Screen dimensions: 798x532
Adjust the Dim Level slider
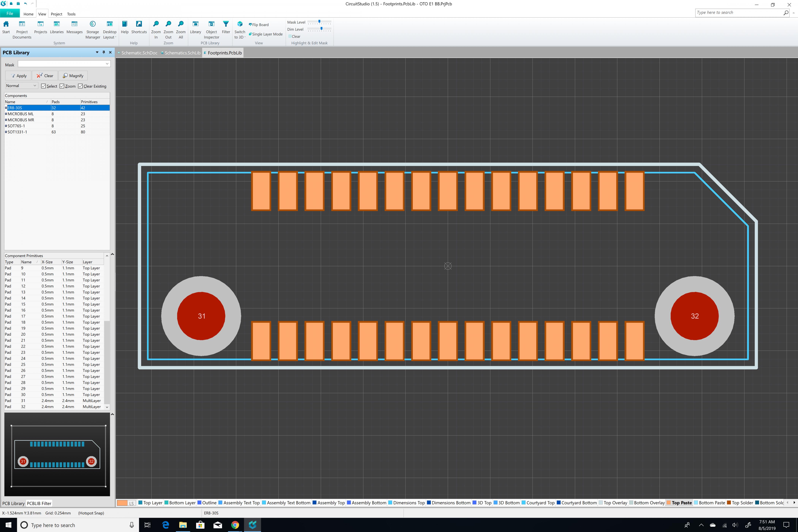[x=321, y=29]
